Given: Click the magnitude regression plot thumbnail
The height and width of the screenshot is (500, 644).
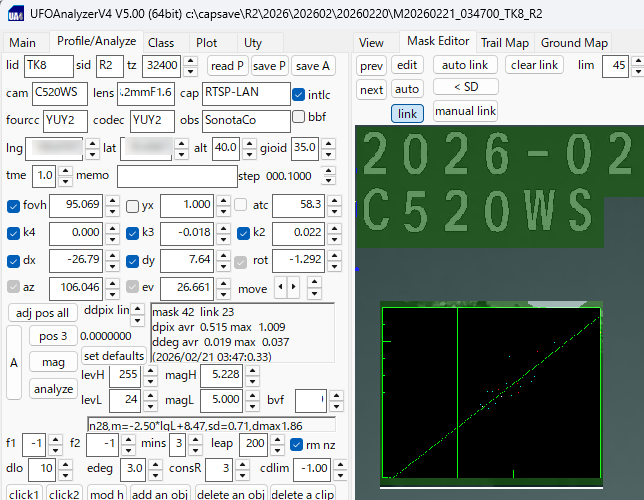Looking at the screenshot, I should 491,394.
